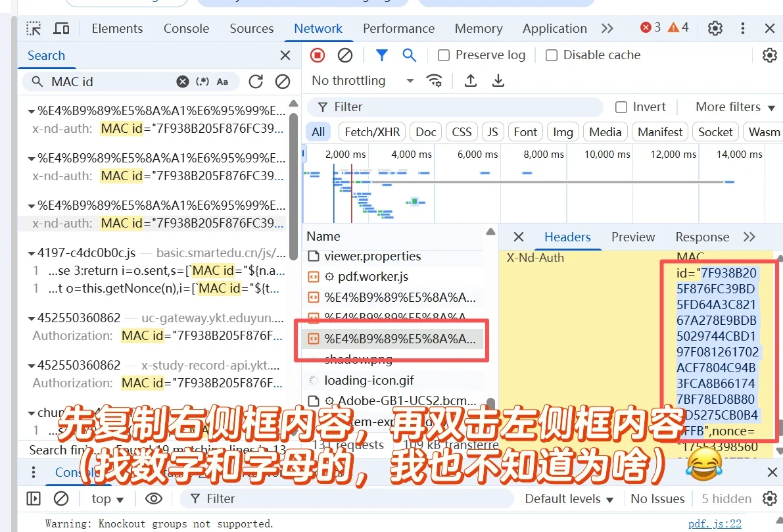Open the Memory panel
The image size is (783, 532).
point(479,28)
